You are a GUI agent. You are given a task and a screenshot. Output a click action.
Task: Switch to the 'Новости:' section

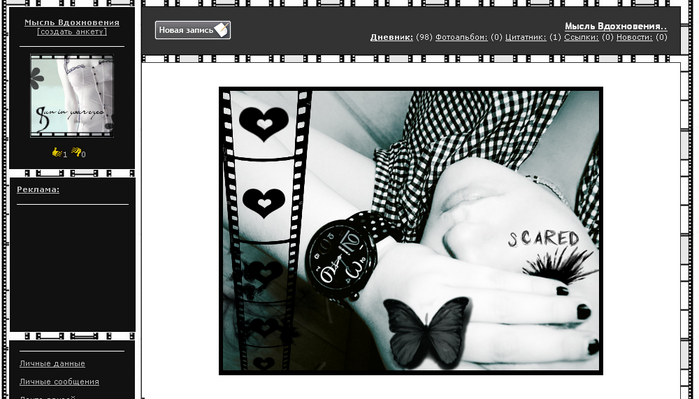point(634,37)
